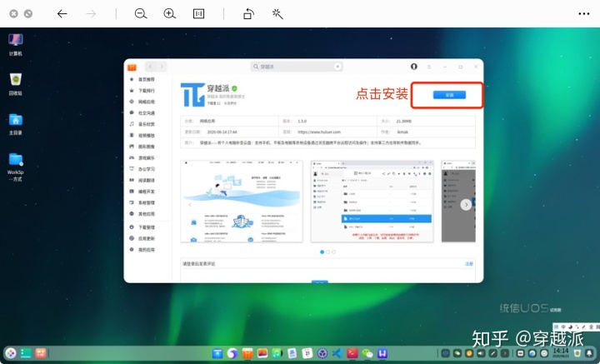Click the app store back navigation arrow
Screen dimensions: 600x364
pyautogui.click(x=150, y=67)
